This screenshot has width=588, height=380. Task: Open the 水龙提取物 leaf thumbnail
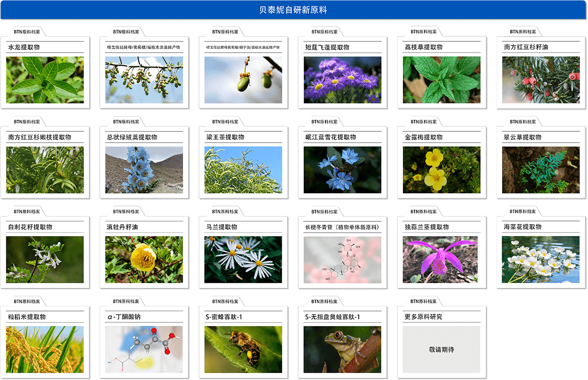(x=45, y=80)
